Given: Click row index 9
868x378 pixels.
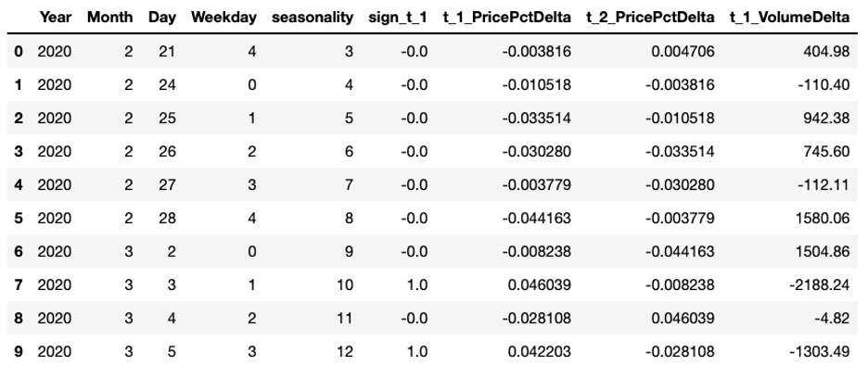Looking at the screenshot, I should point(19,350).
